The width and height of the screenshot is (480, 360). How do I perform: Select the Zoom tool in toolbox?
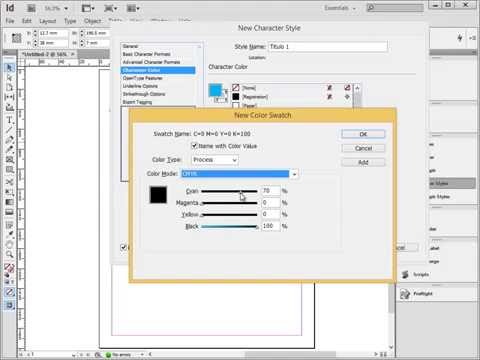tap(9, 255)
